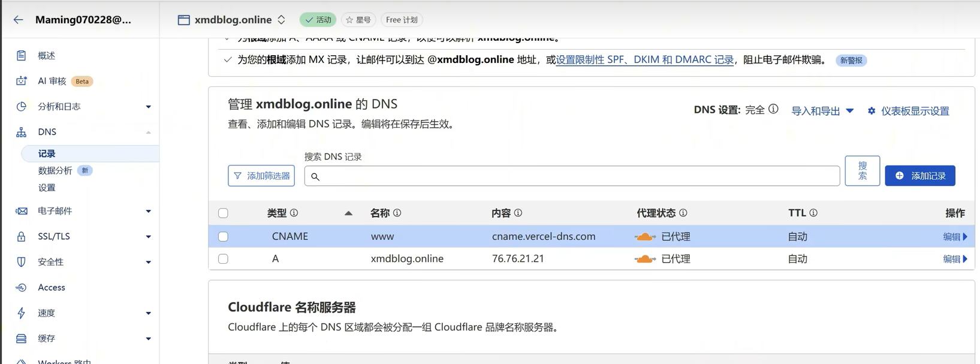Image resolution: width=980 pixels, height=364 pixels.
Task: Open the Access sidebar item
Action: click(52, 287)
